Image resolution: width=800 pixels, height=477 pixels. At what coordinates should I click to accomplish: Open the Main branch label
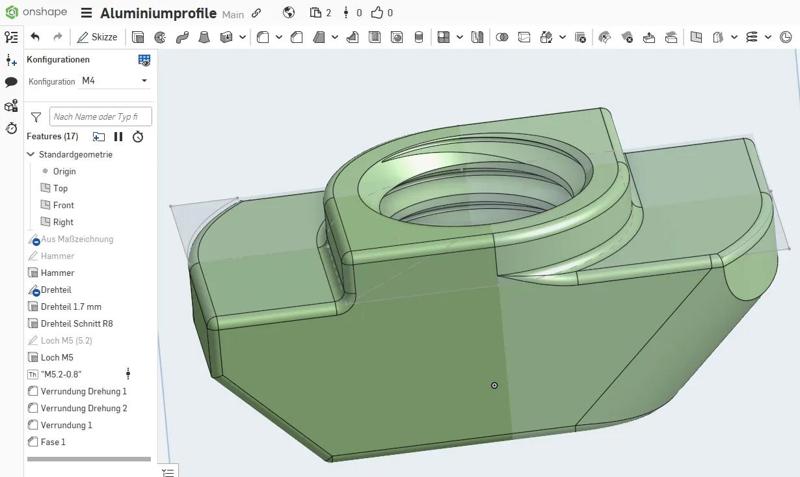(x=233, y=15)
